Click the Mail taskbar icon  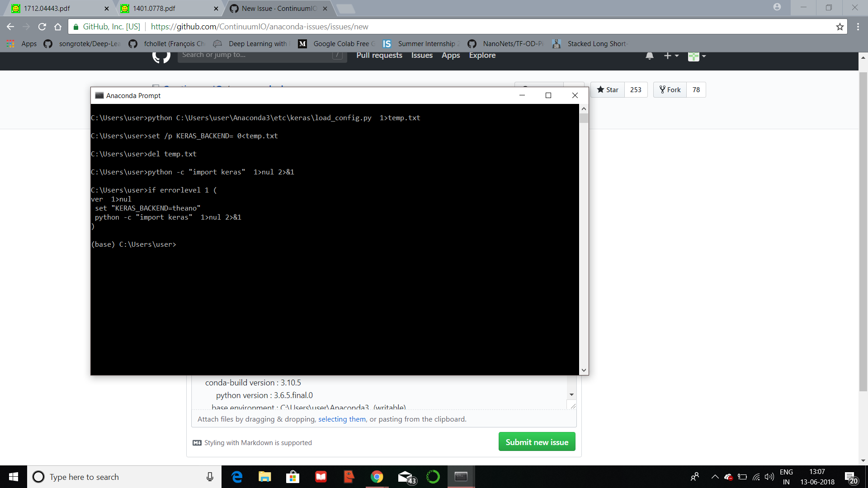tap(405, 477)
